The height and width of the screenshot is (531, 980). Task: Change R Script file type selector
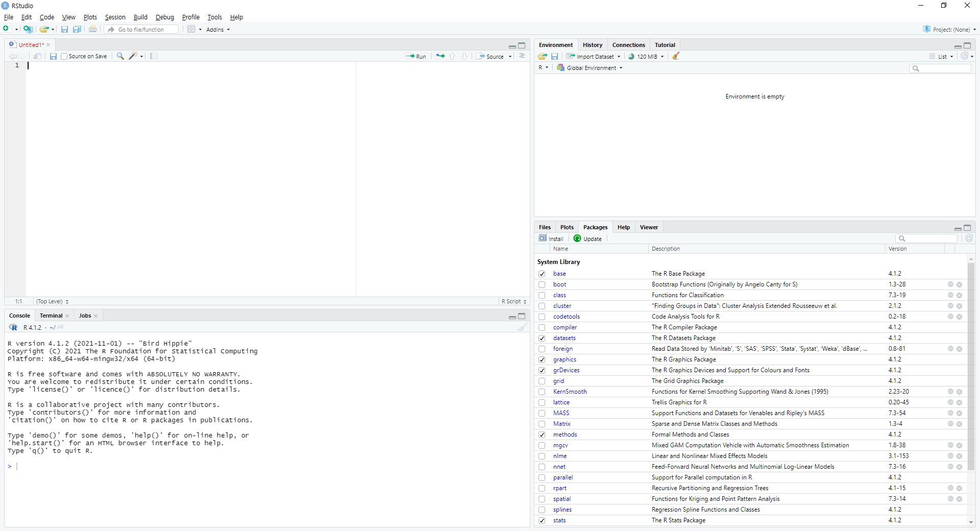coord(513,302)
